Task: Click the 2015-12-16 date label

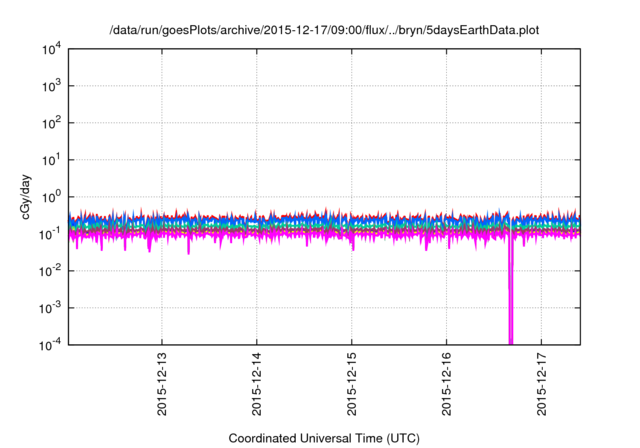Action: click(x=447, y=384)
